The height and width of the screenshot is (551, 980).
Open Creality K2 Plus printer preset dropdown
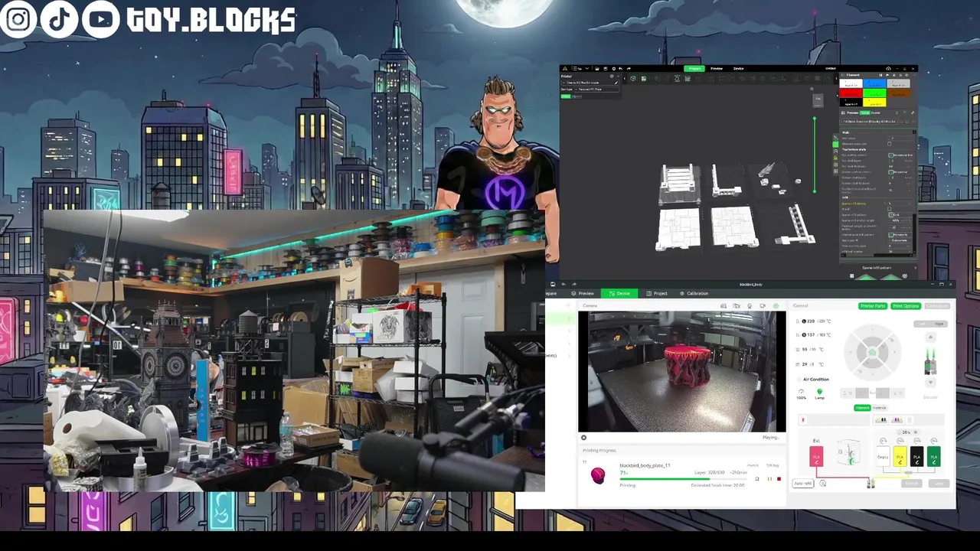click(590, 83)
